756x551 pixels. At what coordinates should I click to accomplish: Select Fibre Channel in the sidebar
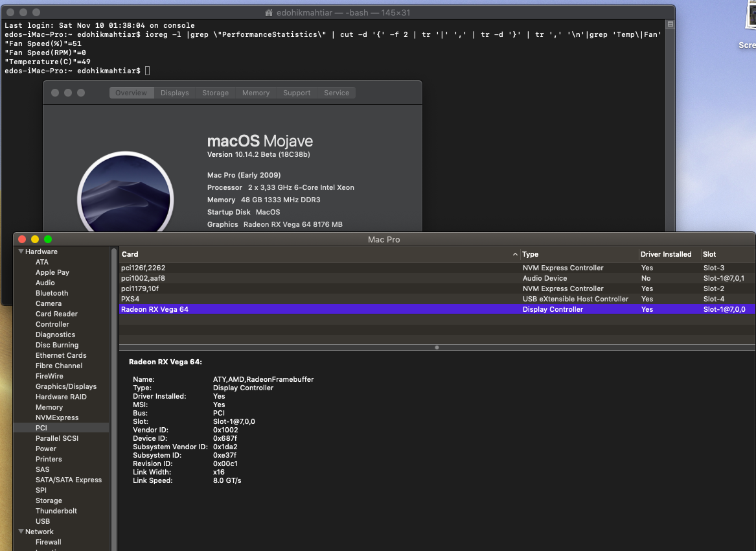click(59, 366)
